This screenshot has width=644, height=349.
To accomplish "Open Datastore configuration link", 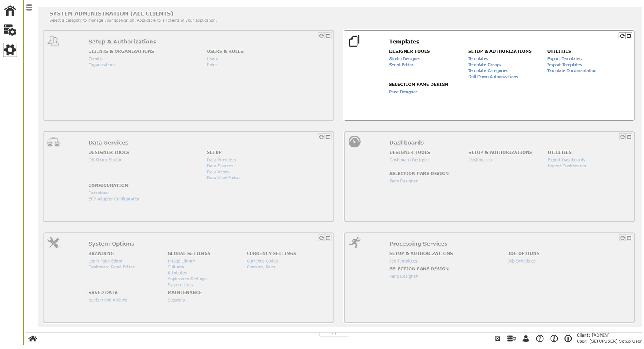I will coord(98,193).
